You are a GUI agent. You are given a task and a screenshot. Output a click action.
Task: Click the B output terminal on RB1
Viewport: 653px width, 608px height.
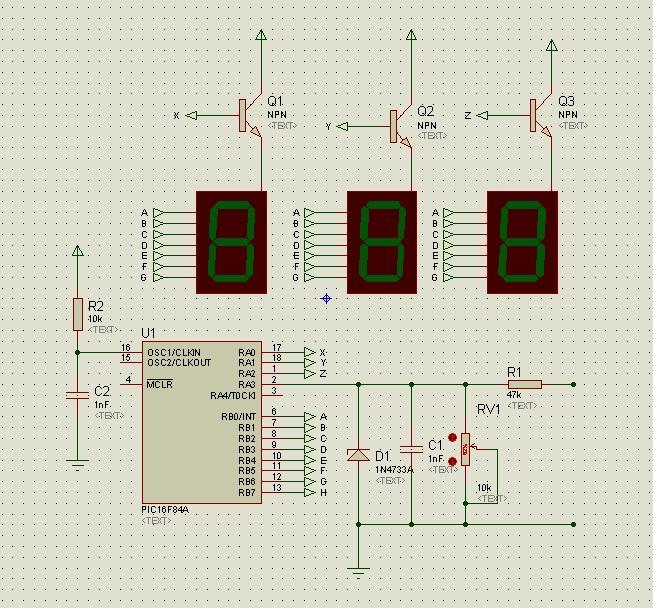pos(310,428)
